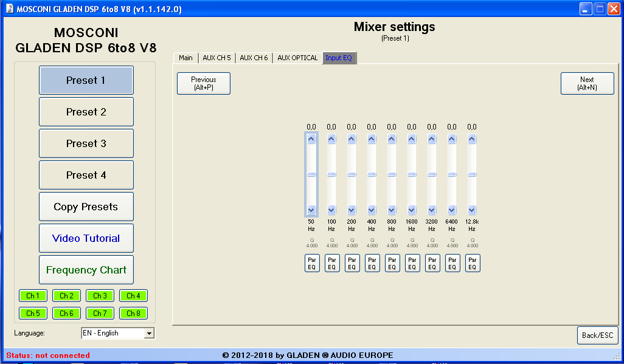The height and width of the screenshot is (364, 624).
Task: Click the Q 4.000 value under 12.8k Hz
Action: (x=473, y=243)
